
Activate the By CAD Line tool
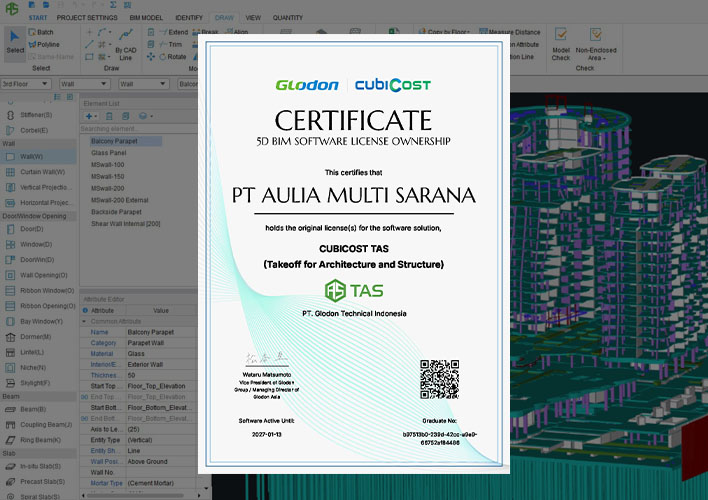[126, 45]
